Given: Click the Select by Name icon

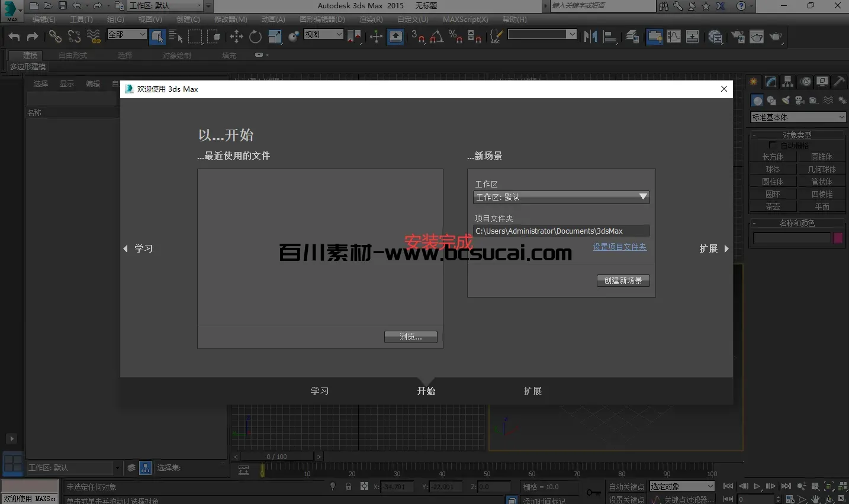Looking at the screenshot, I should (x=176, y=37).
